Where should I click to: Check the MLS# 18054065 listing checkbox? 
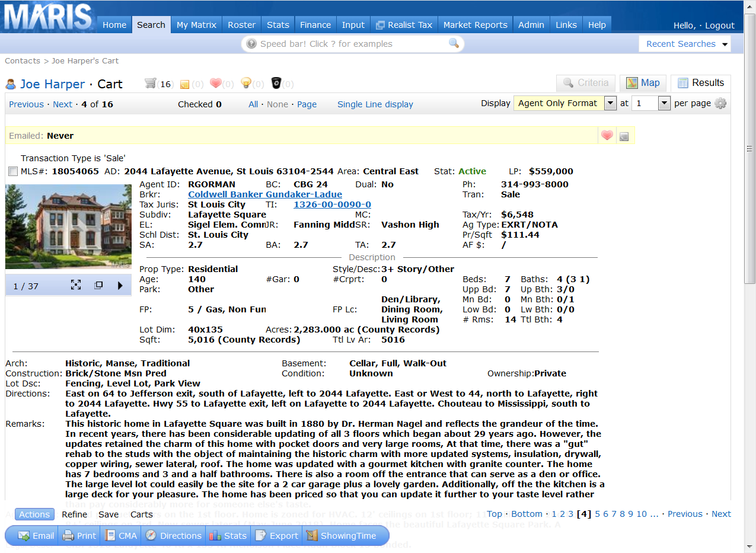click(x=13, y=171)
